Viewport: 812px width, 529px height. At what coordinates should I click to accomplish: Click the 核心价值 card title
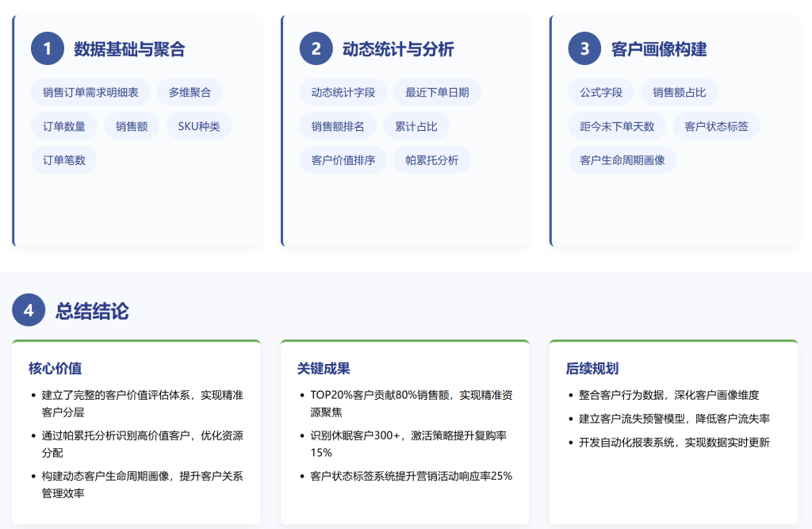pyautogui.click(x=56, y=368)
